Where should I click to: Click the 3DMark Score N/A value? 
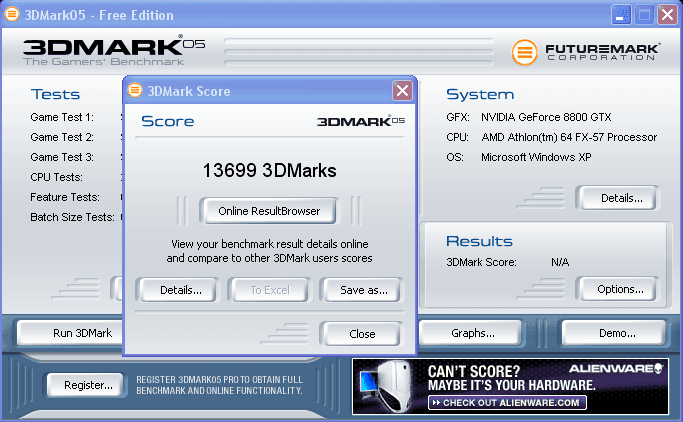point(560,262)
